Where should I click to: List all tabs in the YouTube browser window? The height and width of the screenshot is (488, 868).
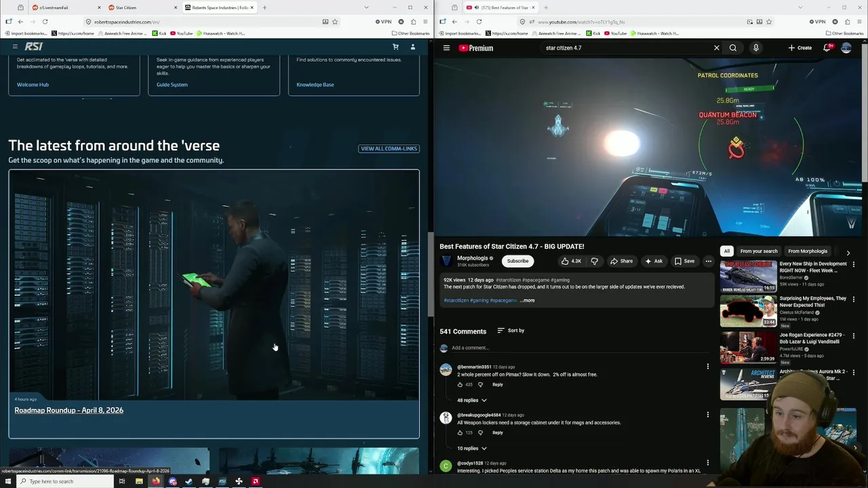click(x=800, y=7)
